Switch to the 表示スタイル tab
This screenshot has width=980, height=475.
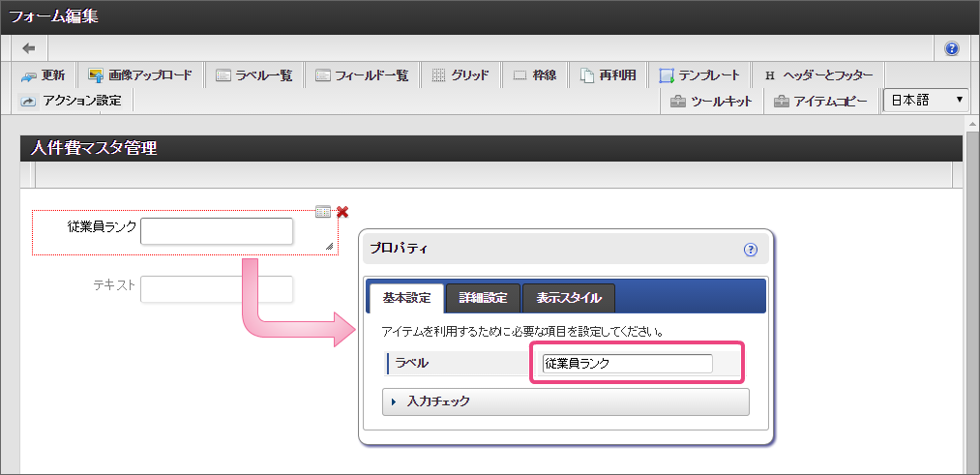(569, 298)
